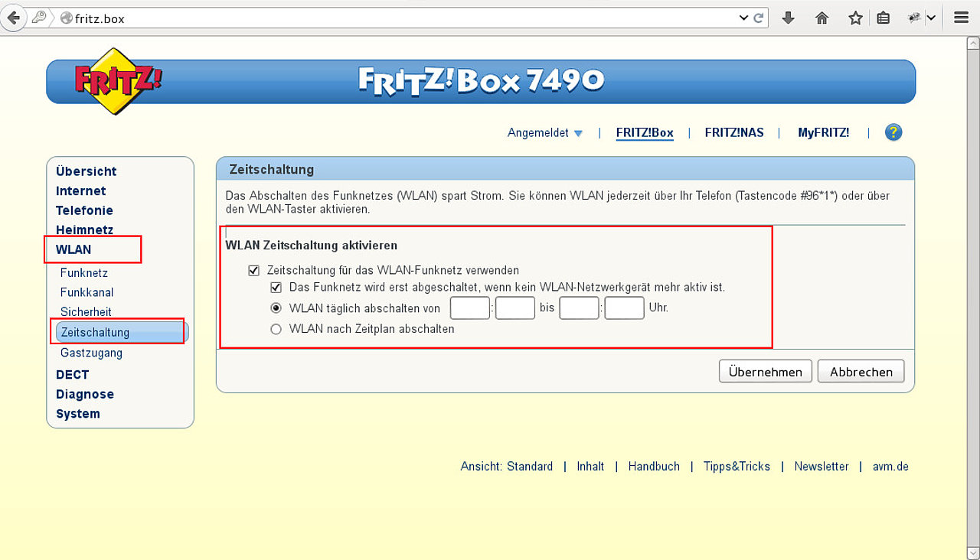
Task: Go to the browser home page
Action: click(822, 18)
